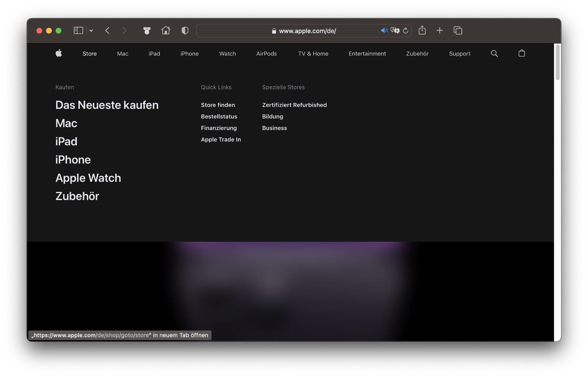Viewport: 588px width, 377px height.
Task: Open the Entertainment menu item
Action: pyautogui.click(x=367, y=54)
